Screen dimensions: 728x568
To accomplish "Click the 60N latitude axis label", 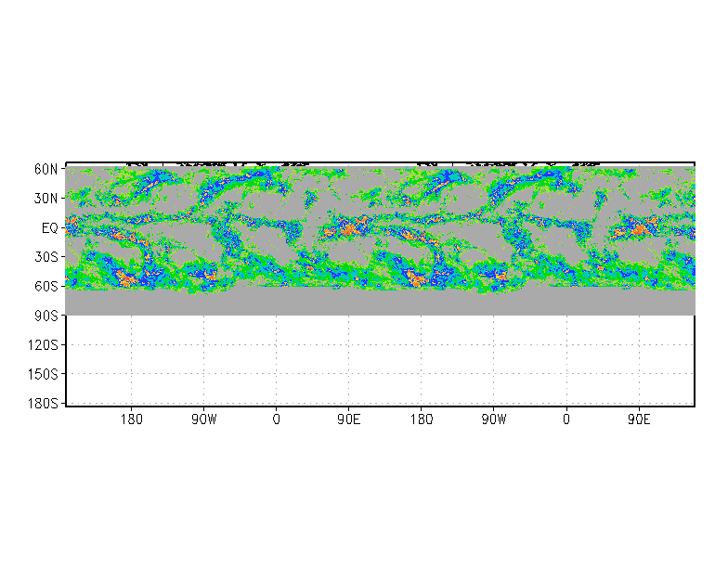I will [x=46, y=169].
